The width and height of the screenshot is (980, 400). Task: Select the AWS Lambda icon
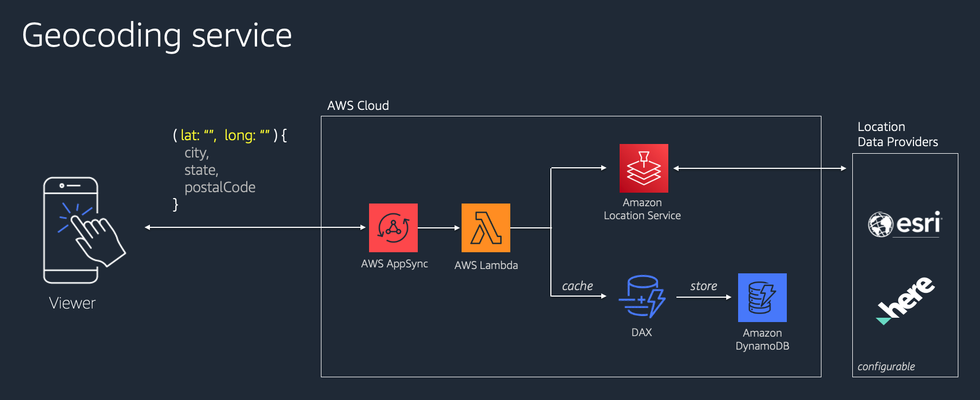pyautogui.click(x=486, y=228)
